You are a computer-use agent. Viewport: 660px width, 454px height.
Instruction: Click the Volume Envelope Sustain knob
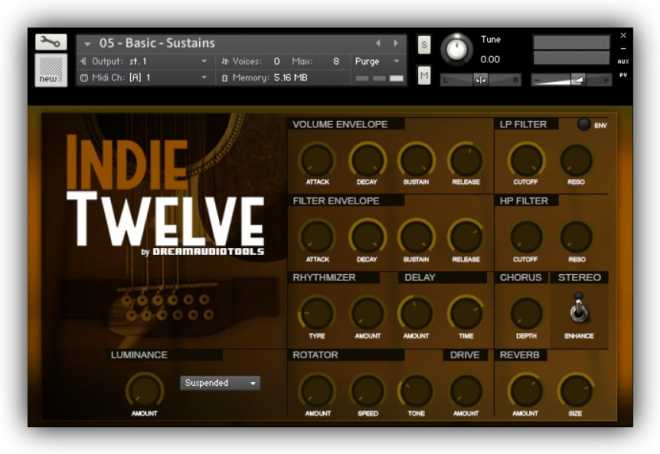[x=417, y=160]
